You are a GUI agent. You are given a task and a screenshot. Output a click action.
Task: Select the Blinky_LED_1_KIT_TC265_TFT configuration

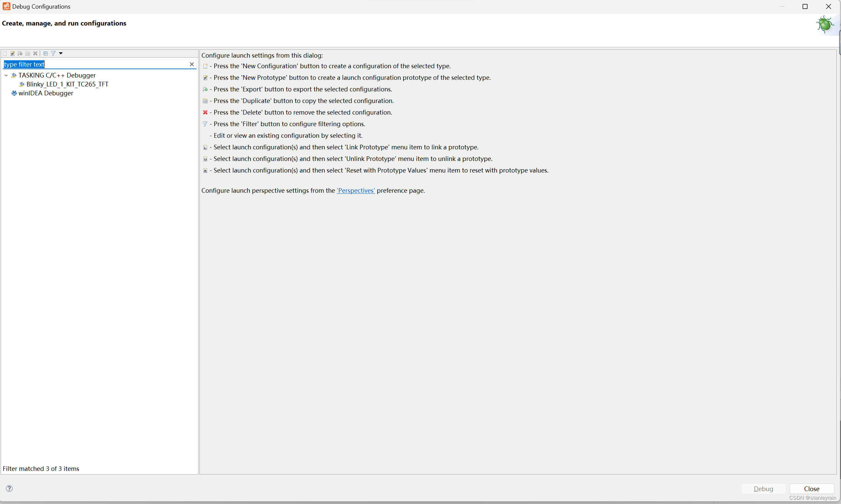67,84
